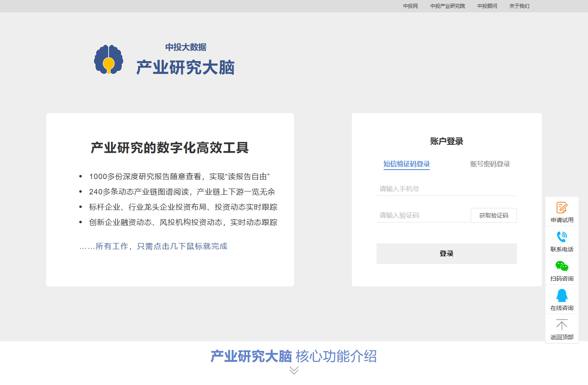Switch to 短信验证码登录 tab
The image size is (588, 385).
tap(407, 164)
